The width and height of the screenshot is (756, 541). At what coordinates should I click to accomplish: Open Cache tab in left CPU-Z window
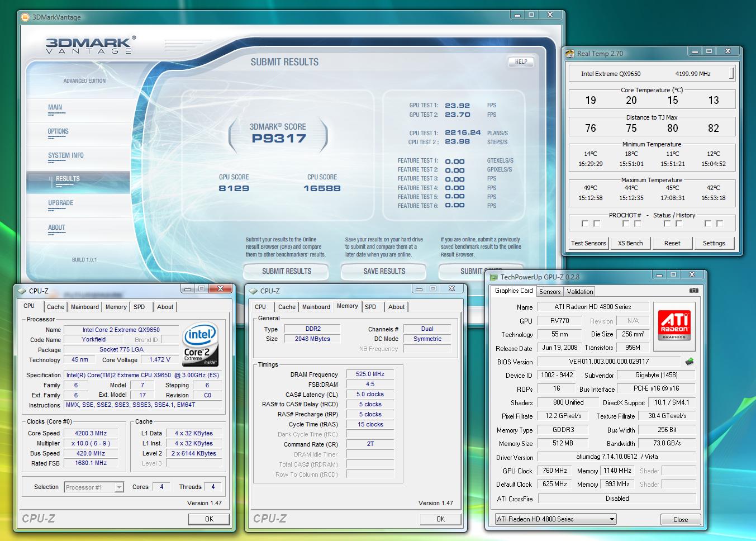click(x=55, y=307)
